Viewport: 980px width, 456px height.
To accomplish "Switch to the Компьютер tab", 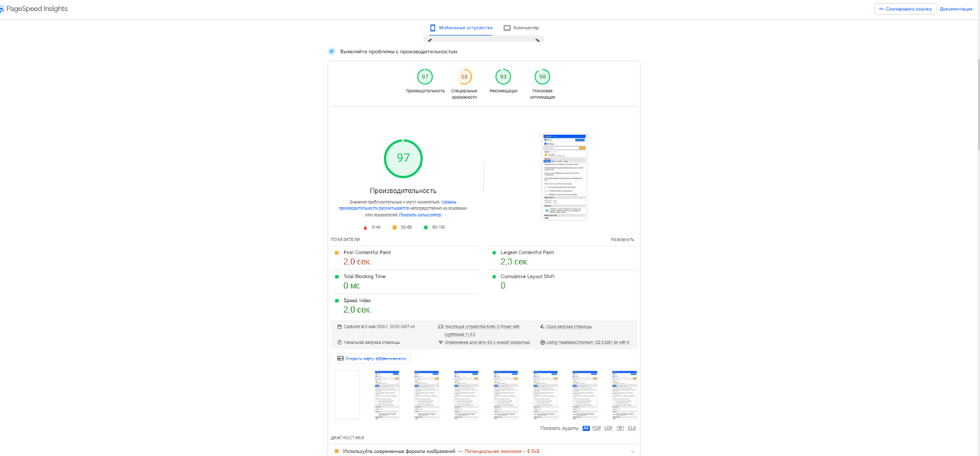I will click(x=521, y=28).
